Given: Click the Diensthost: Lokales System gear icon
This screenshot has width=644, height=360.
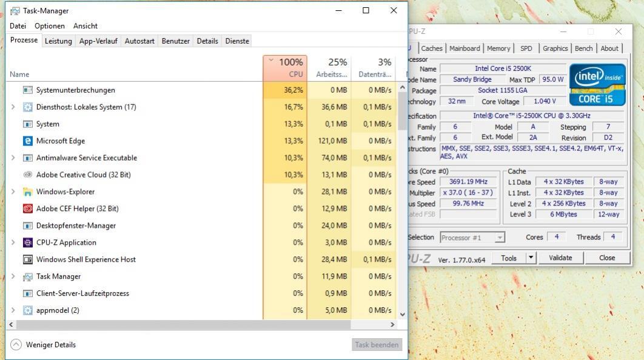Looking at the screenshot, I should point(27,107).
